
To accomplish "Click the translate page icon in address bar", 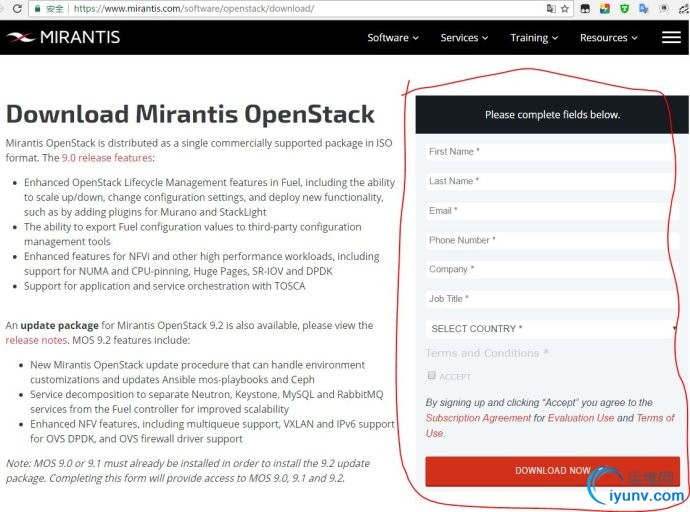I will (x=551, y=8).
